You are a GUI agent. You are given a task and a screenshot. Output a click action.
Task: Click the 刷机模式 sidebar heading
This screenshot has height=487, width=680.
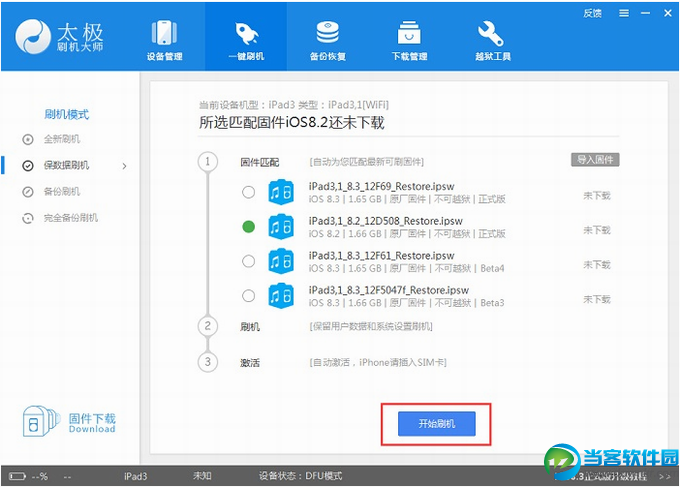pos(66,114)
